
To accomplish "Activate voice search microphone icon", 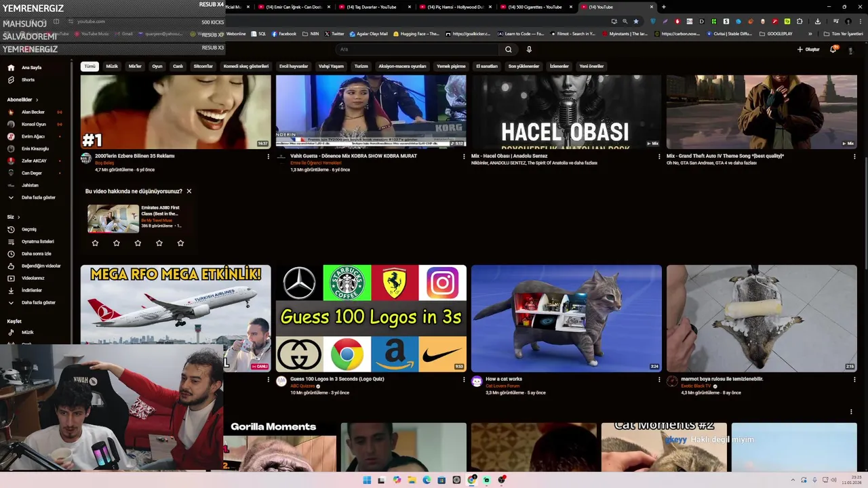I will [529, 49].
